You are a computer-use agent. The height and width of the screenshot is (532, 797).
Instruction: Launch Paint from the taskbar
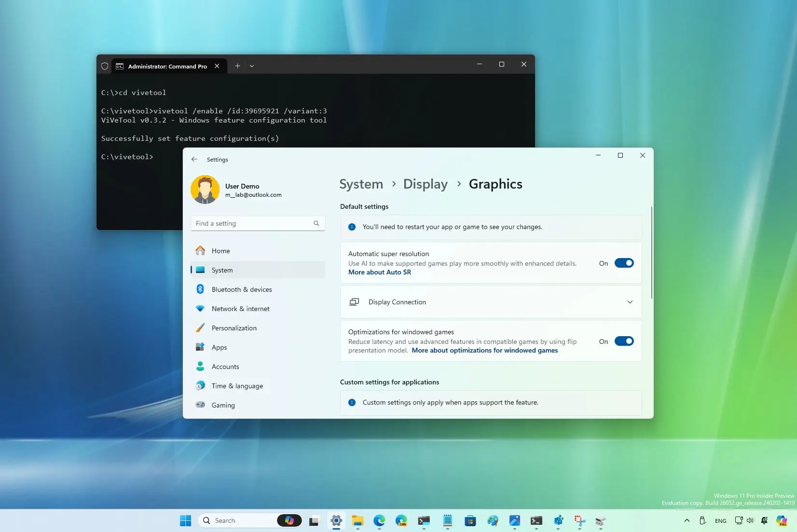coord(493,521)
